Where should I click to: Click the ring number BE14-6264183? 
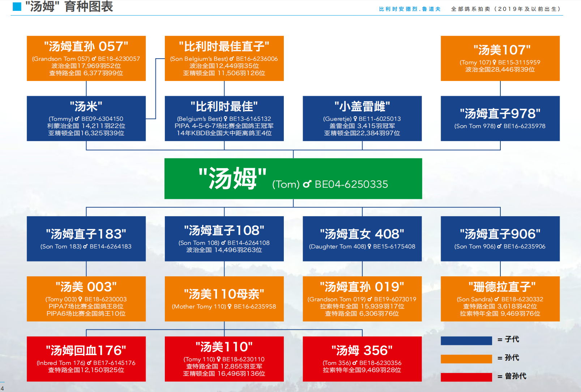coord(111,246)
